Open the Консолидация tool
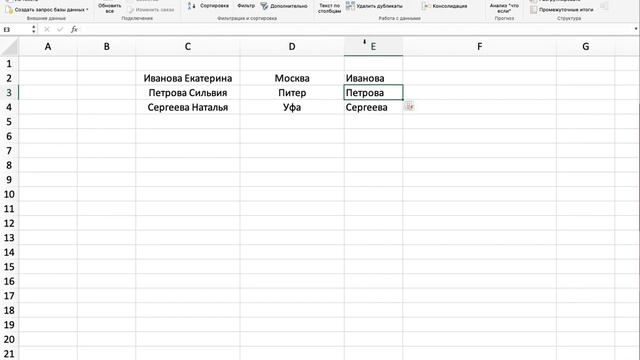Screen dimensions: 640x360 [445, 6]
